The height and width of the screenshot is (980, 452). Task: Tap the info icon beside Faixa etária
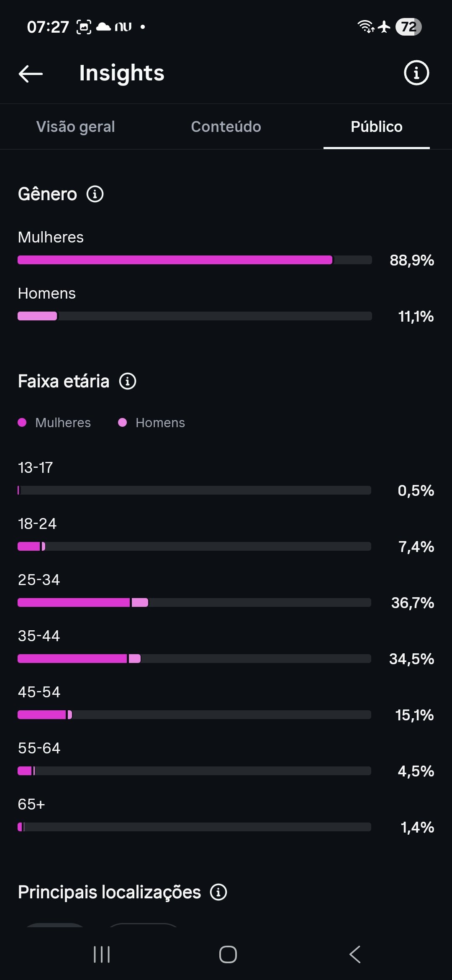[128, 382]
